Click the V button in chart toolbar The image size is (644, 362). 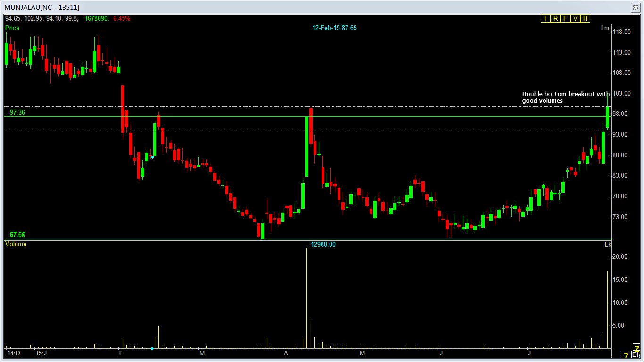pyautogui.click(x=575, y=18)
